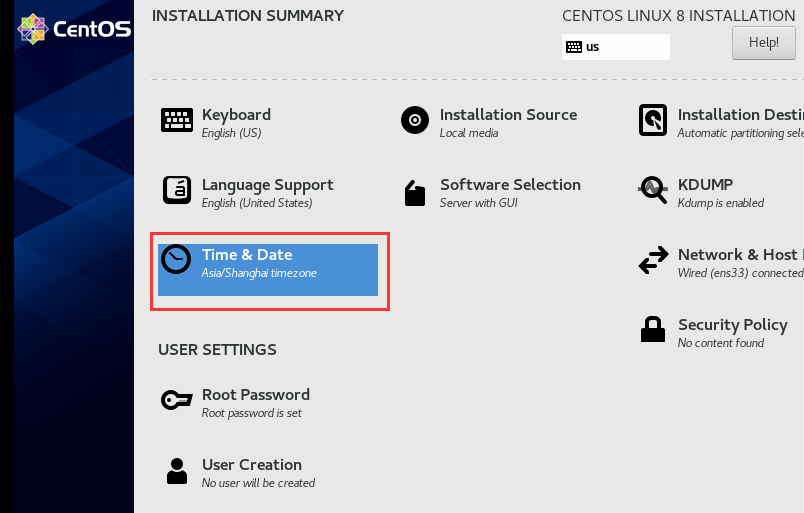804x513 pixels.
Task: Click the Keyboard layout icon
Action: (177, 120)
